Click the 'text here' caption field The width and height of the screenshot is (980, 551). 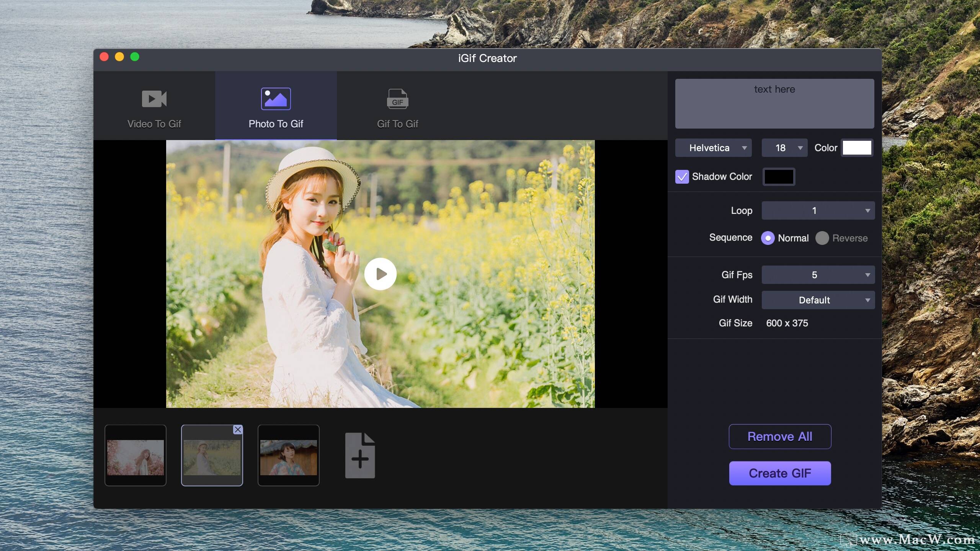[774, 104]
